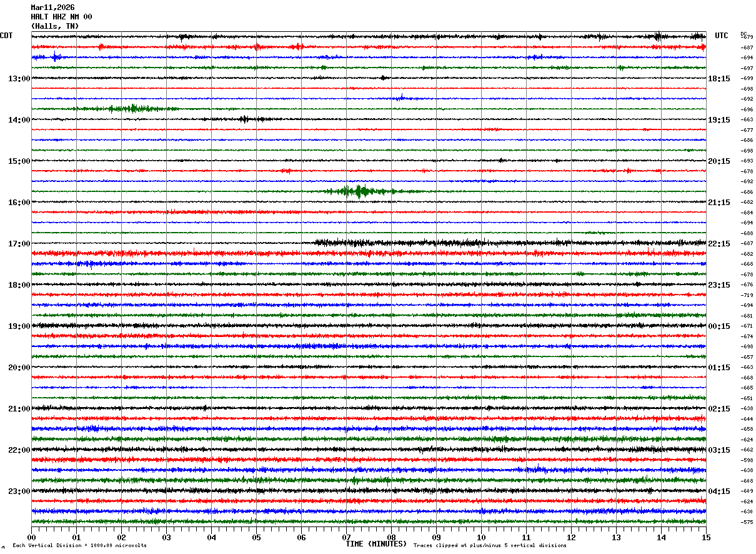Select the 14:00 CDT time label

coord(19,119)
